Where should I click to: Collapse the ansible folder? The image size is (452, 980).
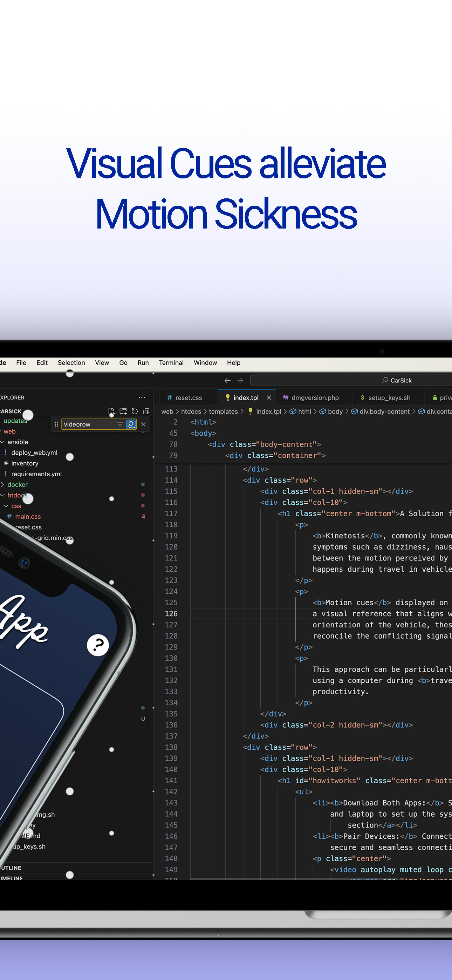click(18, 442)
